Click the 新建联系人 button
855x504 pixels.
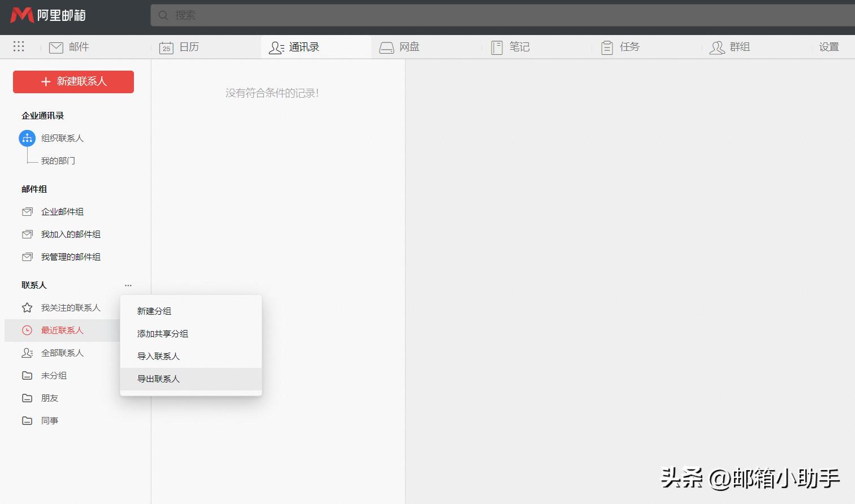click(x=73, y=81)
